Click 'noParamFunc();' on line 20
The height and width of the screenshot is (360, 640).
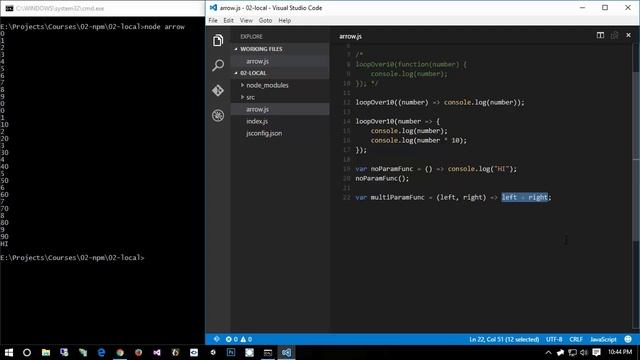click(x=382, y=178)
